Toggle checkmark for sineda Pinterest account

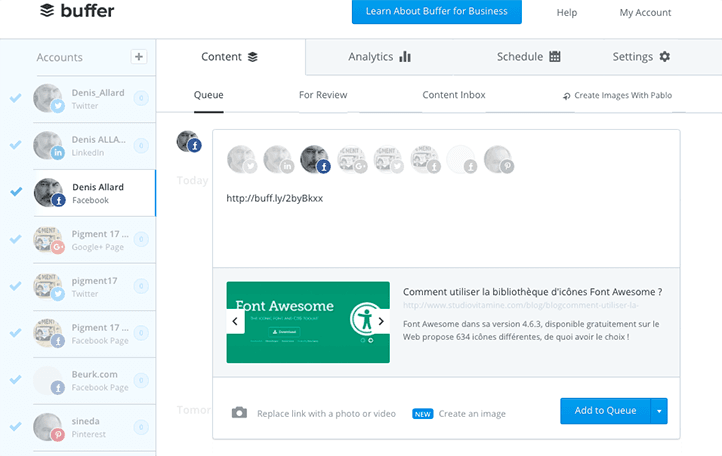[x=15, y=426]
